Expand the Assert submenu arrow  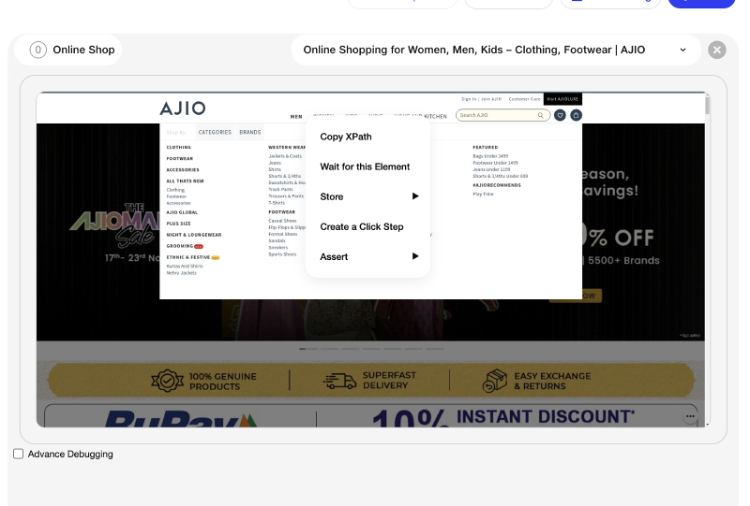pos(415,256)
